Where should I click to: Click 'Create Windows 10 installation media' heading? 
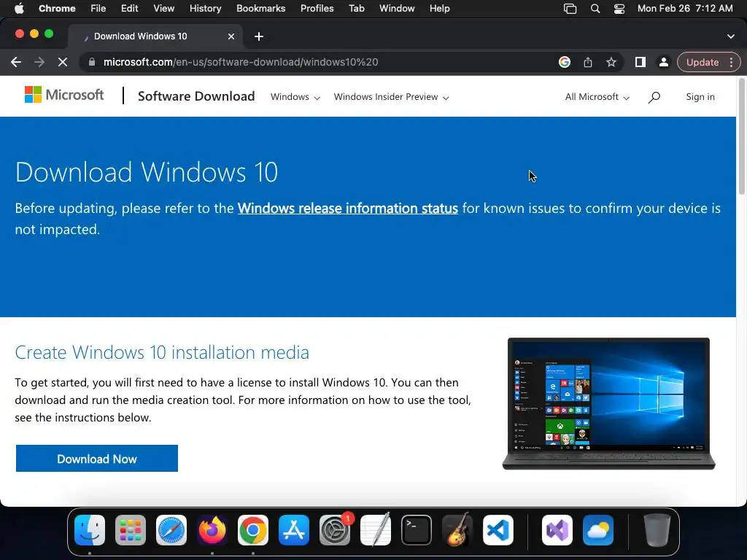(162, 353)
